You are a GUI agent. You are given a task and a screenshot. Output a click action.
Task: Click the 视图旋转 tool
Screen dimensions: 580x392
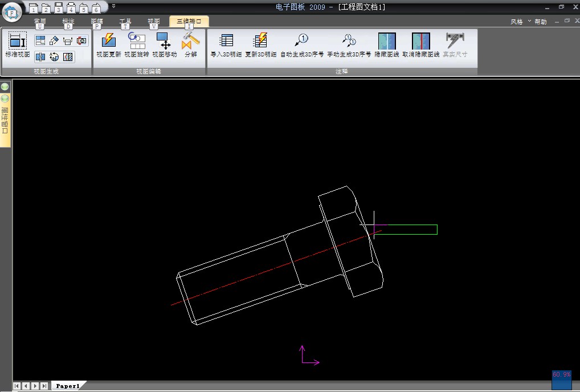[137, 45]
